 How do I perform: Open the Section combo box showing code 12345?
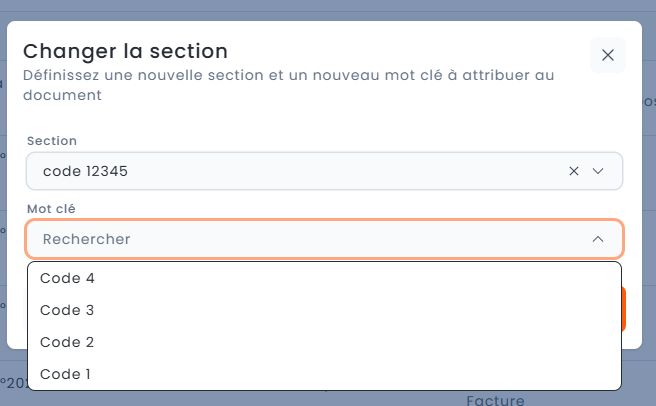pos(300,171)
